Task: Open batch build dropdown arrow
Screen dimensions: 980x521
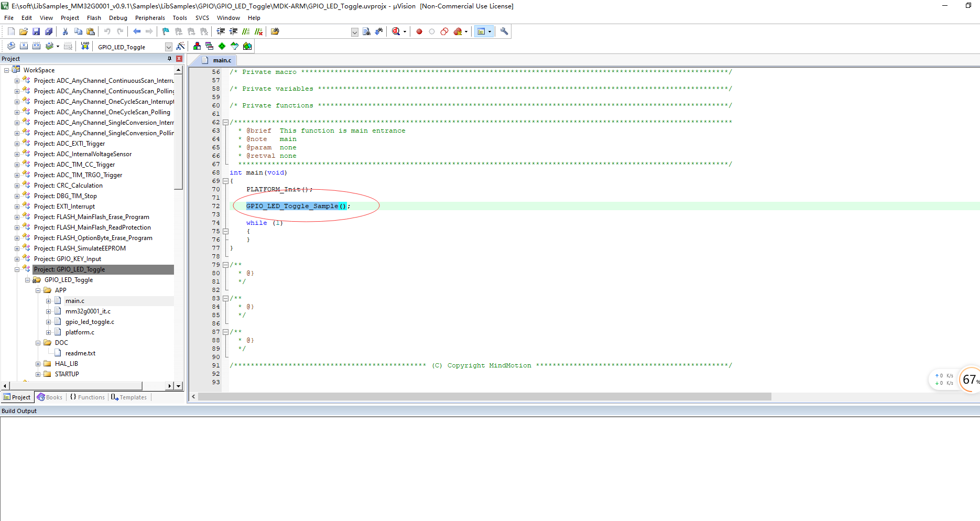Action: coord(58,46)
